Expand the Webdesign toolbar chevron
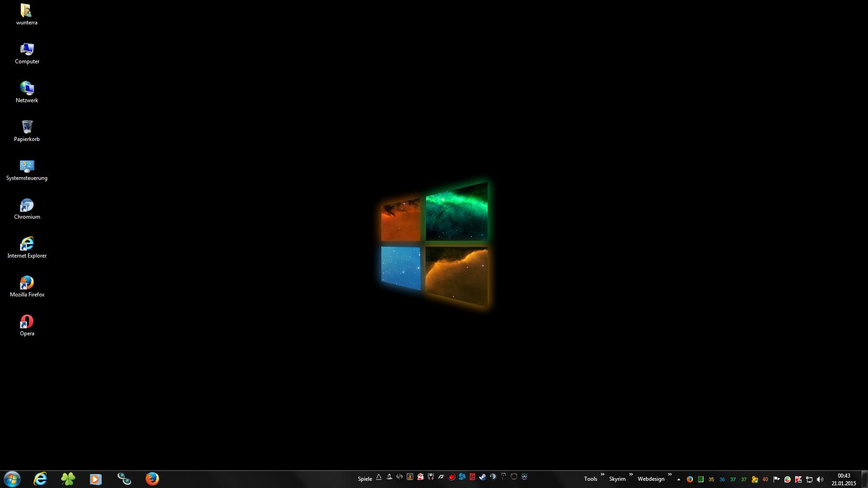868x488 pixels. [670, 475]
